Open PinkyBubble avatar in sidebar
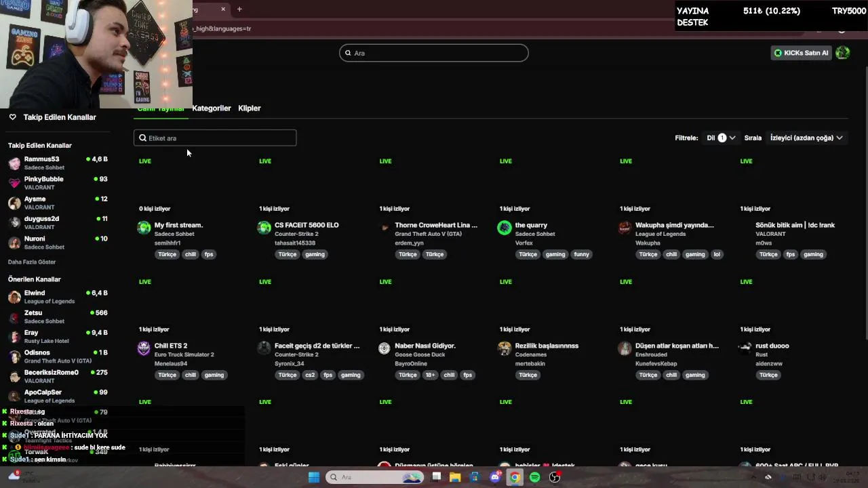 [x=14, y=183]
